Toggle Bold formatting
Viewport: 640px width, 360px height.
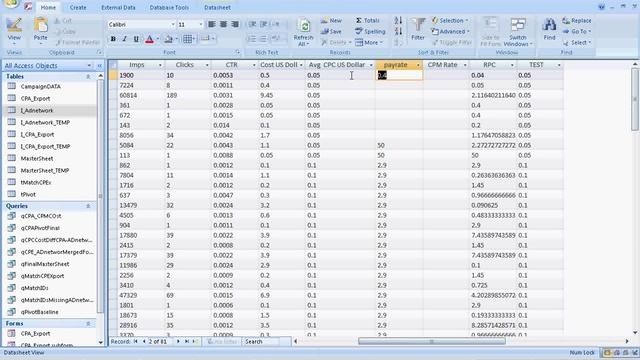(x=113, y=39)
